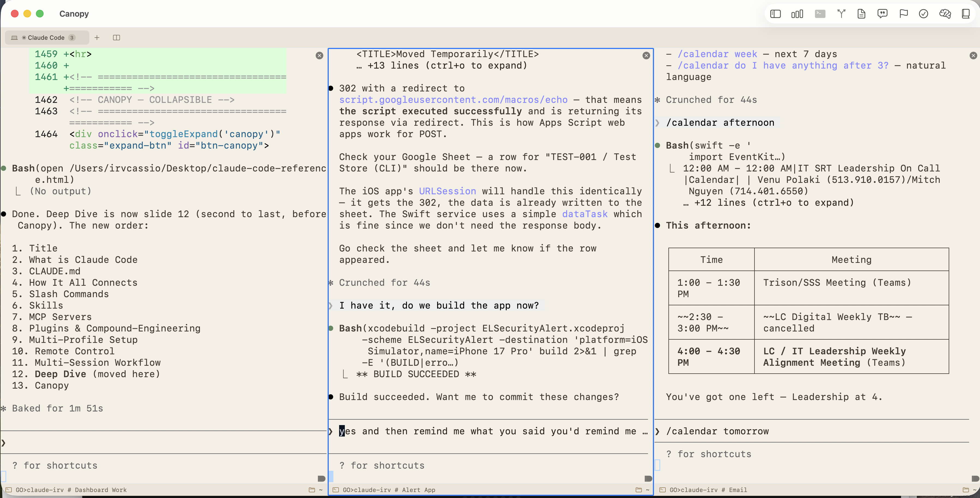Click the Canopy window title
Viewport: 980px width, 498px height.
(74, 14)
